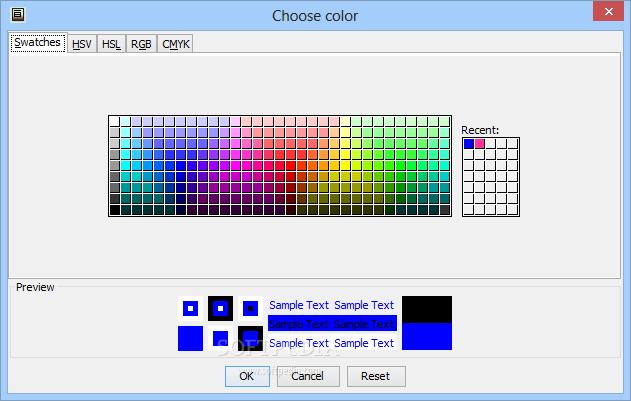Select the bright yellow swatch in palette
The image size is (631, 401).
click(x=346, y=165)
